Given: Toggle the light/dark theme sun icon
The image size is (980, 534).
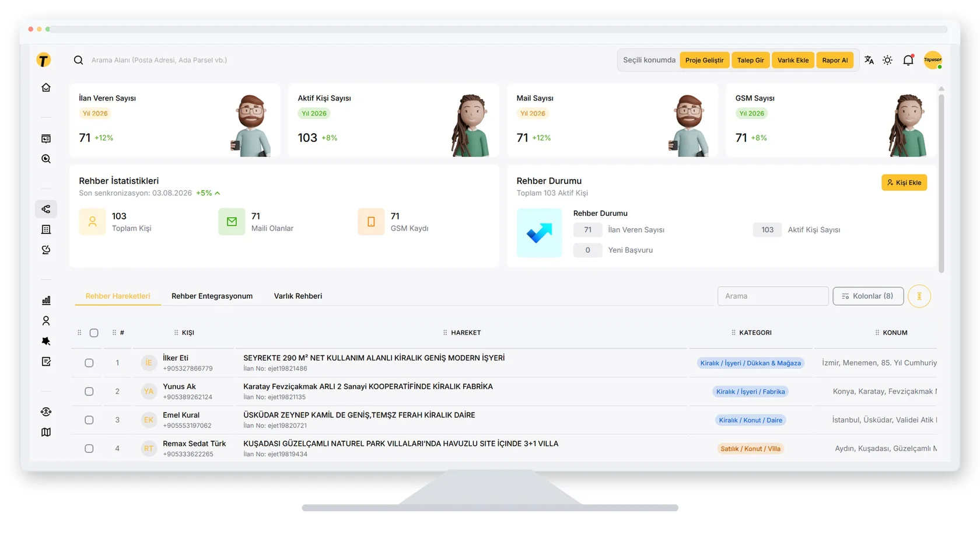Looking at the screenshot, I should [x=887, y=60].
